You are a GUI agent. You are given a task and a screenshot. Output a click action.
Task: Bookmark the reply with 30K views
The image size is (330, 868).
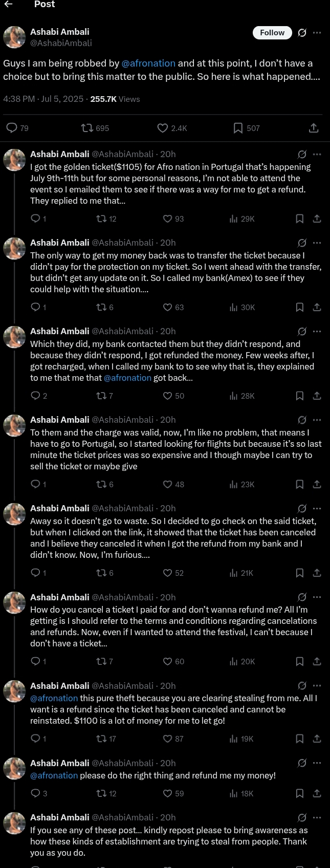300,307
